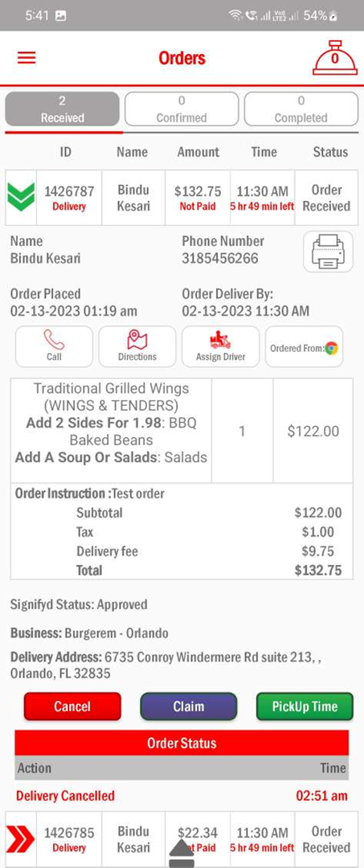Viewport: 364px width, 868px height.
Task: Set the PickUp Time
Action: tap(305, 706)
